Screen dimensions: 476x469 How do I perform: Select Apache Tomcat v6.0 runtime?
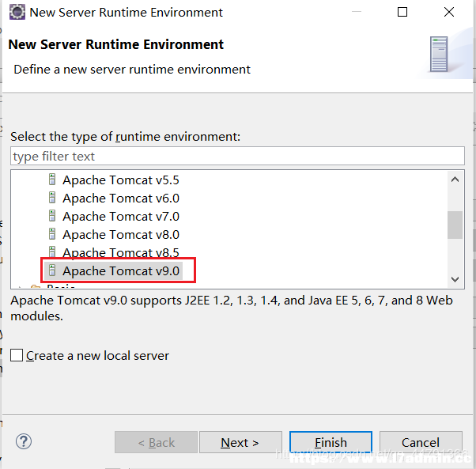coord(121,199)
